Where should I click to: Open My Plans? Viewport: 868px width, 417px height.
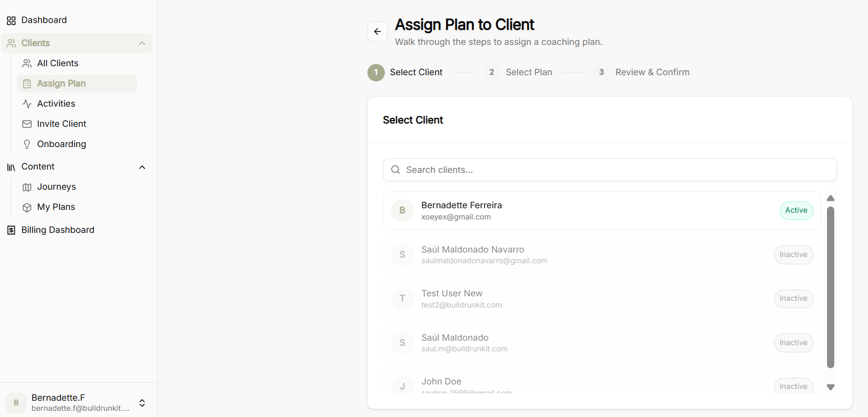point(56,207)
